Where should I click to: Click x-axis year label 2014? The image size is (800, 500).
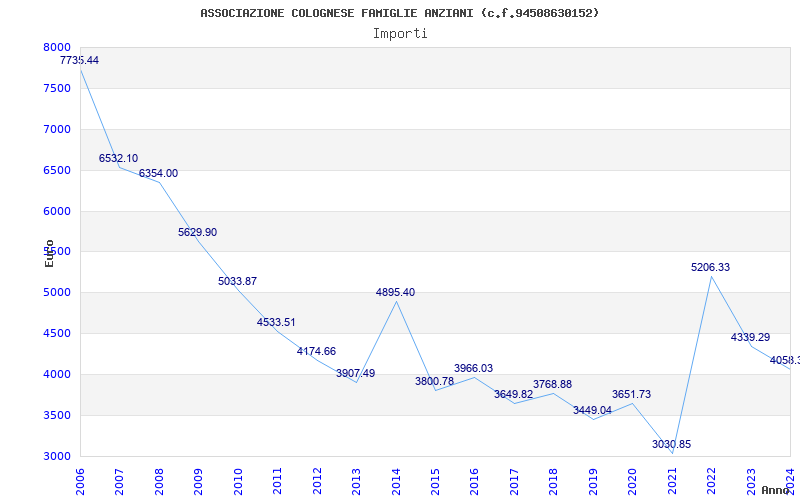point(396,481)
